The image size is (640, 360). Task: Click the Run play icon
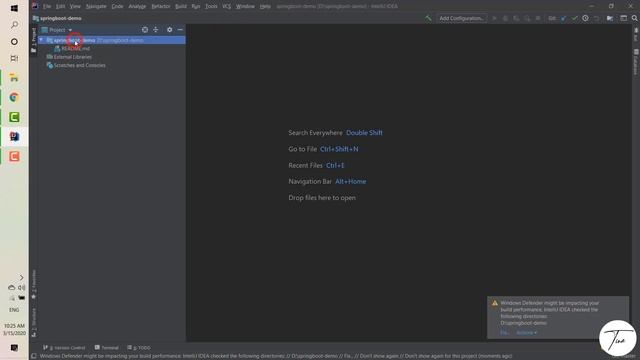494,18
